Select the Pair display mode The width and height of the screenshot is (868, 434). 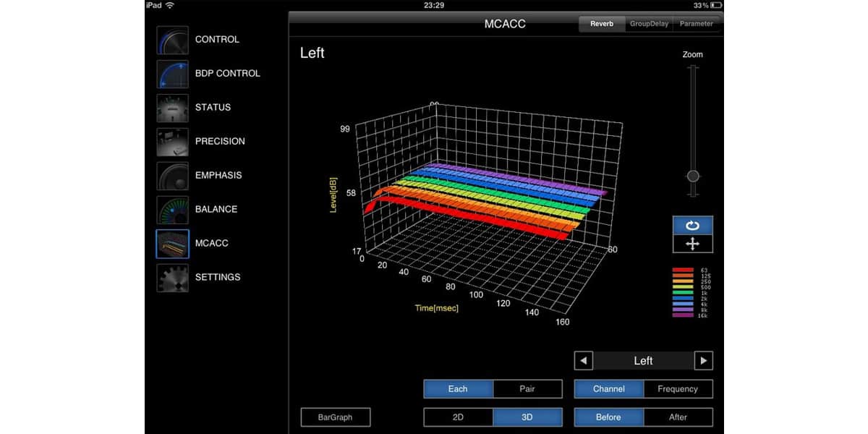coord(527,389)
